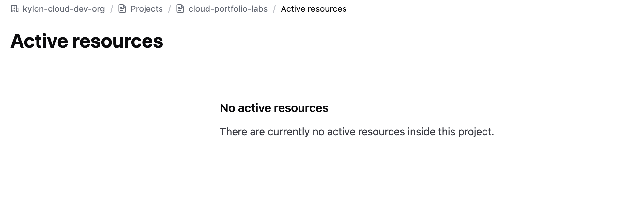Click the organization building icon in breadcrumb

15,9
